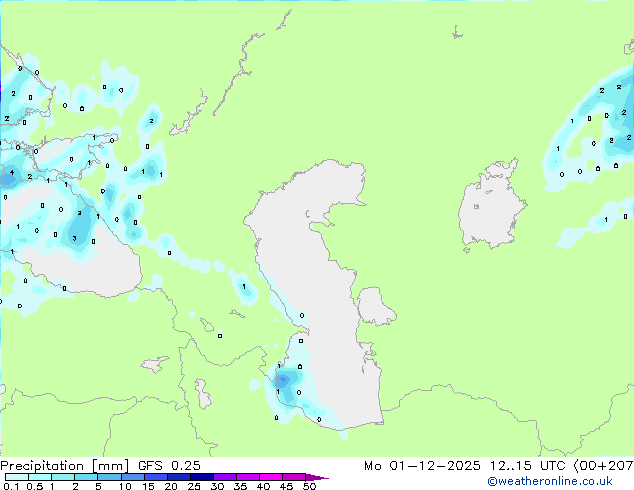Open the weatheronline.co.uk link

[x=550, y=481]
